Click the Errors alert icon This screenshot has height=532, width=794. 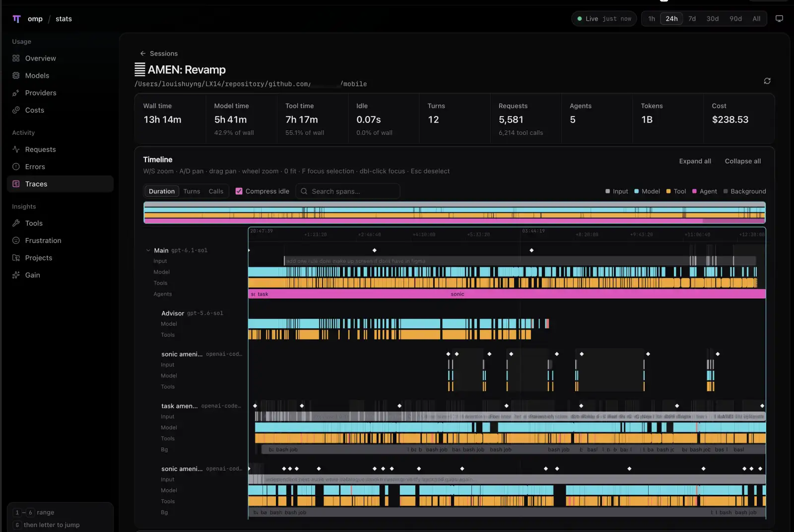[16, 167]
